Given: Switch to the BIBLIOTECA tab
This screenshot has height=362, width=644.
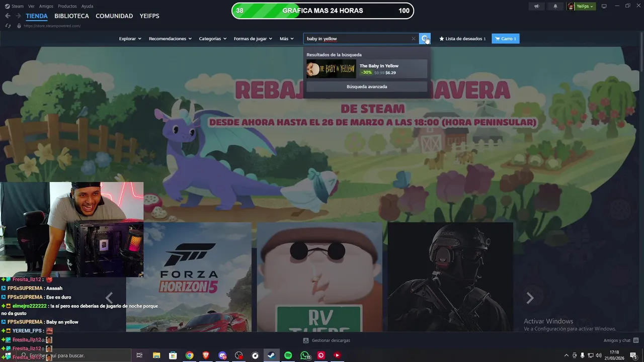Looking at the screenshot, I should [71, 16].
